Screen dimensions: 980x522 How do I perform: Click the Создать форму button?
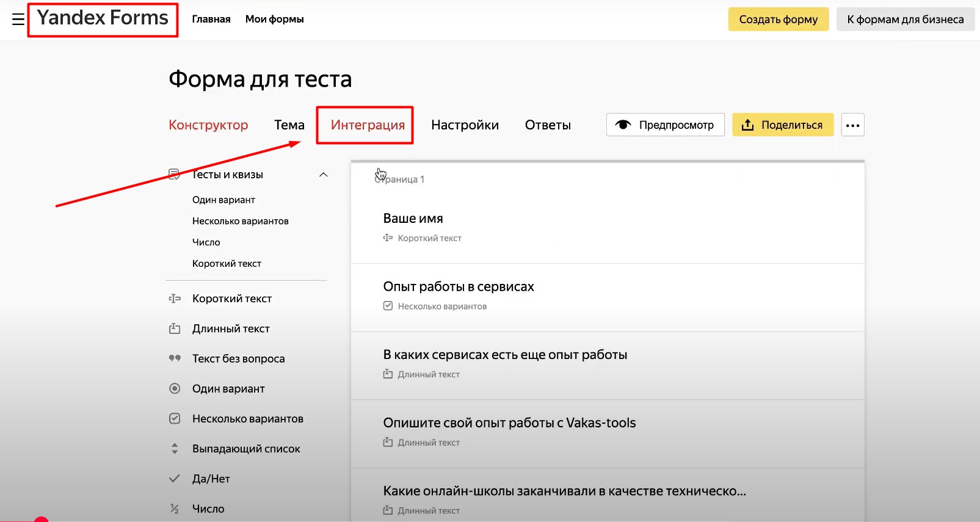click(x=778, y=20)
